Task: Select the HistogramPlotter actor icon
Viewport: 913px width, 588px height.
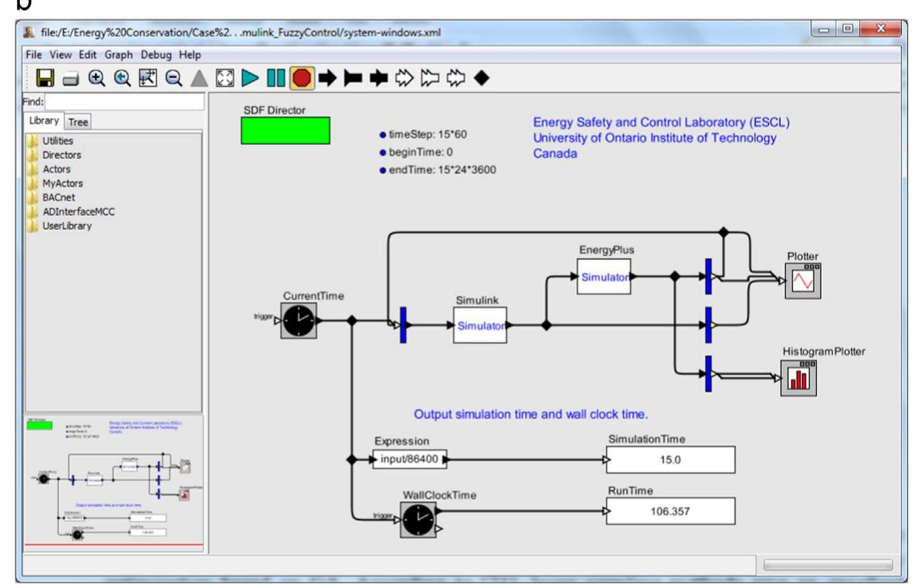Action: pyautogui.click(x=798, y=378)
